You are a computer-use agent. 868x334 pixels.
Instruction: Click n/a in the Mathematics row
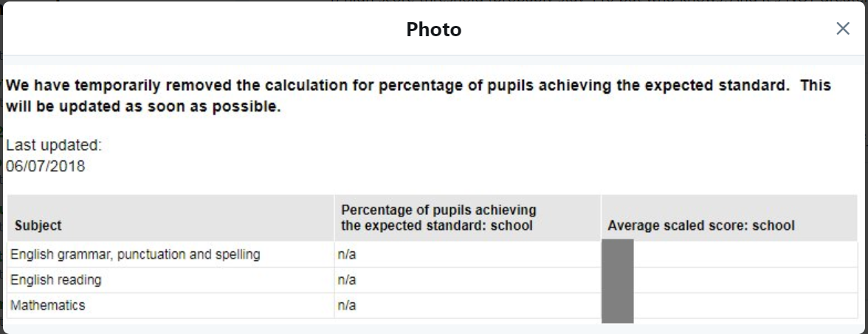click(347, 305)
